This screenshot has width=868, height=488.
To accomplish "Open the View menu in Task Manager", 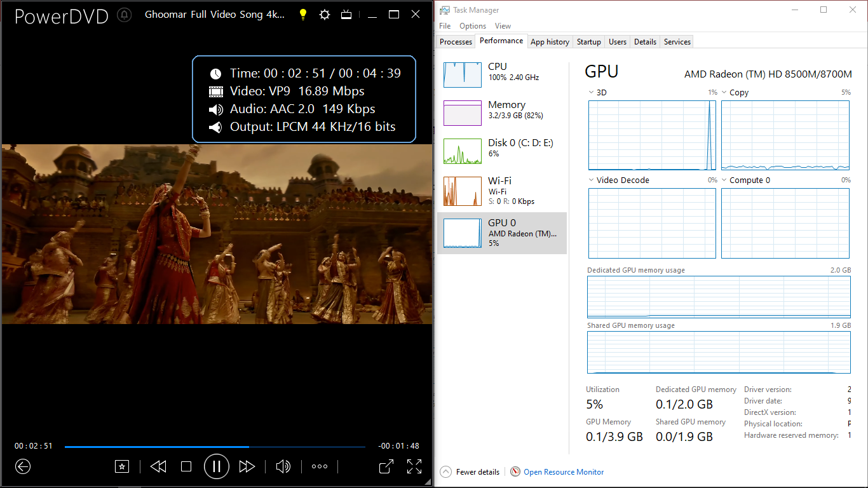I will click(503, 26).
